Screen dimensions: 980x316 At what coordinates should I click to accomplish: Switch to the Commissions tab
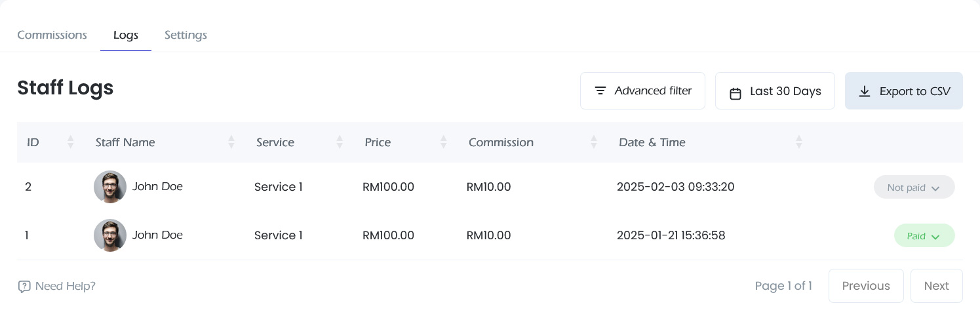click(52, 35)
